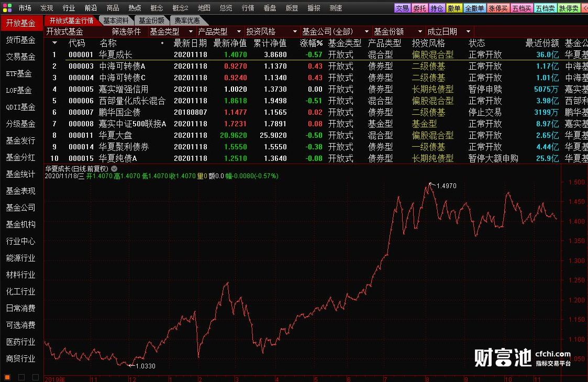
Task: Switch to the 开放式基金行情 tab
Action: point(72,20)
